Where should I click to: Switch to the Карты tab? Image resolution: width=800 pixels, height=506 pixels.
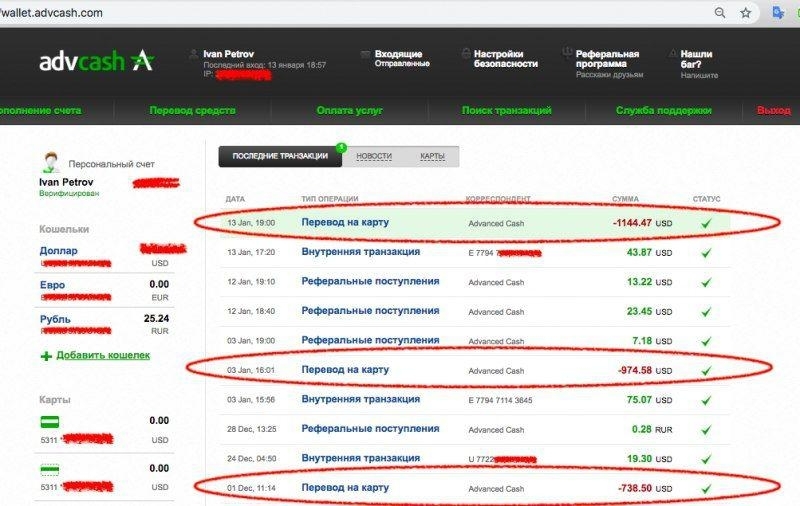coord(432,156)
